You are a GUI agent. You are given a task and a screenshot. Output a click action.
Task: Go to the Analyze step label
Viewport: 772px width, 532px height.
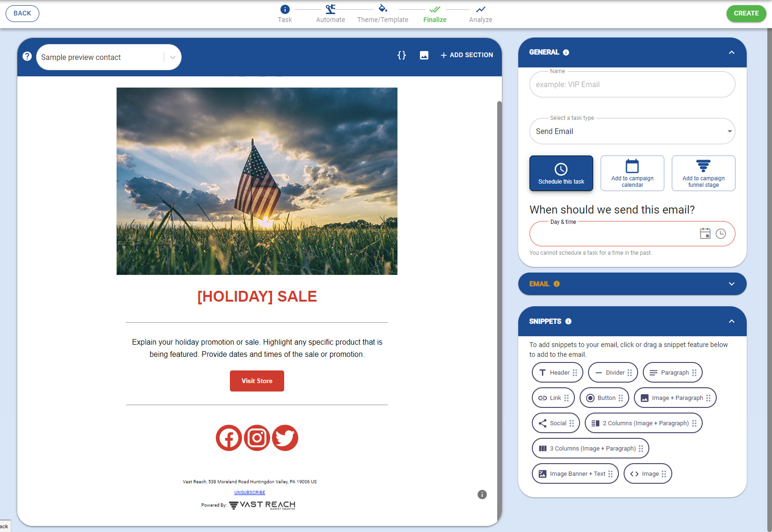480,20
